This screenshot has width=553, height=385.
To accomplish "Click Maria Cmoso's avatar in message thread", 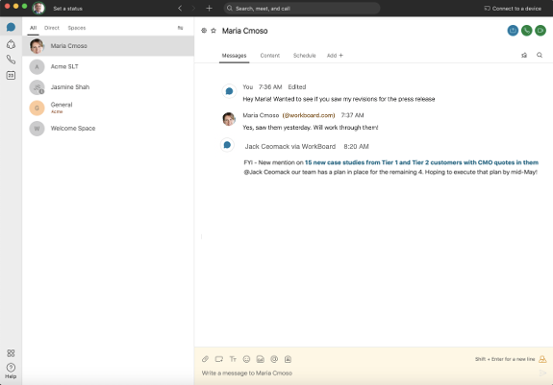I will click(x=229, y=119).
